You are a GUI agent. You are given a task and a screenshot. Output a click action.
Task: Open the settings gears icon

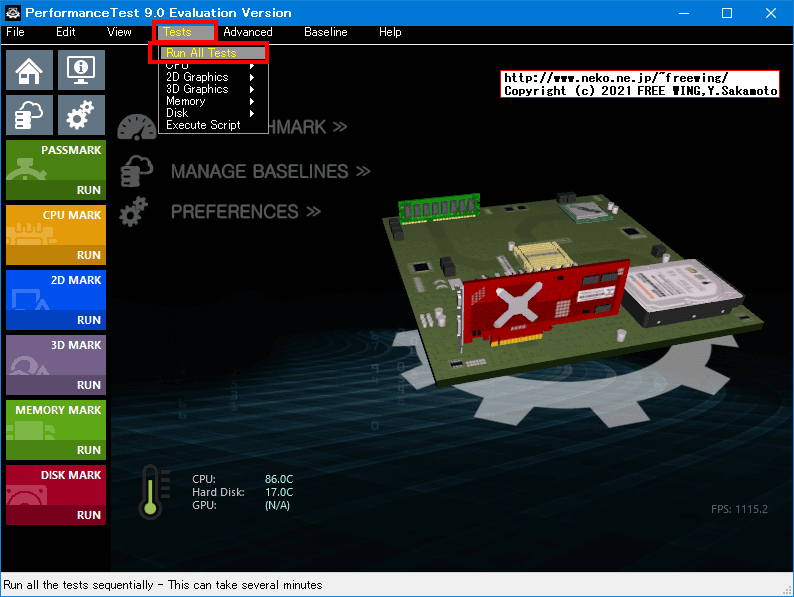tap(81, 115)
